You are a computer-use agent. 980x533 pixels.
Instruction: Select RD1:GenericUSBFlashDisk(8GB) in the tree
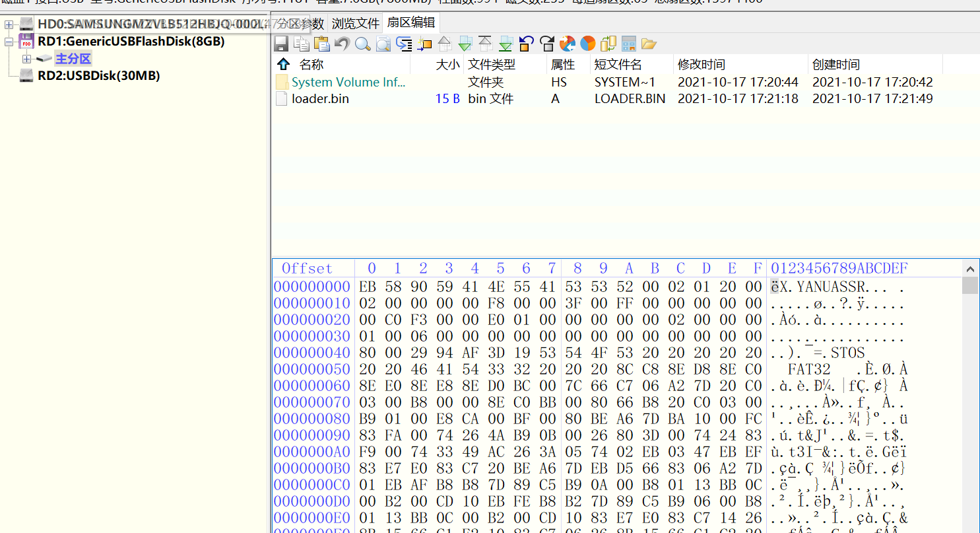pos(131,42)
